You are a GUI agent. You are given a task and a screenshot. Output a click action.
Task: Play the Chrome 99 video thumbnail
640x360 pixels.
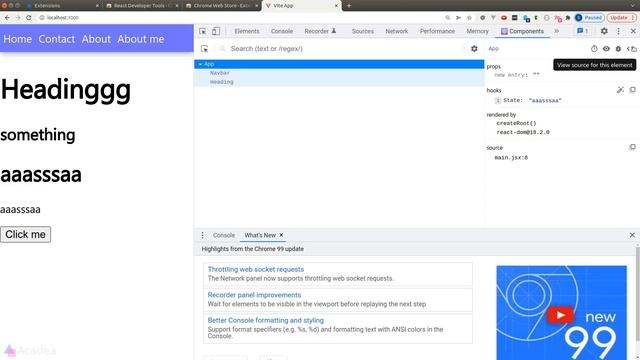(560, 315)
